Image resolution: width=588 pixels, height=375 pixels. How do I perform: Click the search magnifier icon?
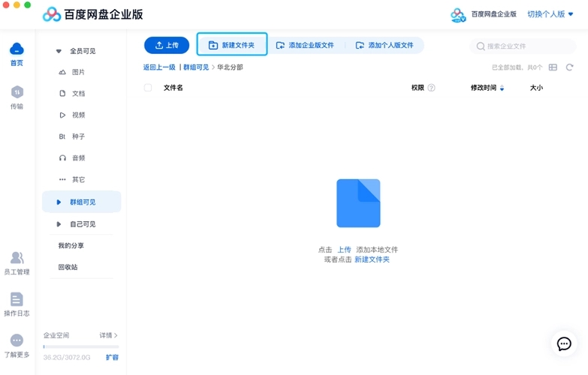point(481,46)
